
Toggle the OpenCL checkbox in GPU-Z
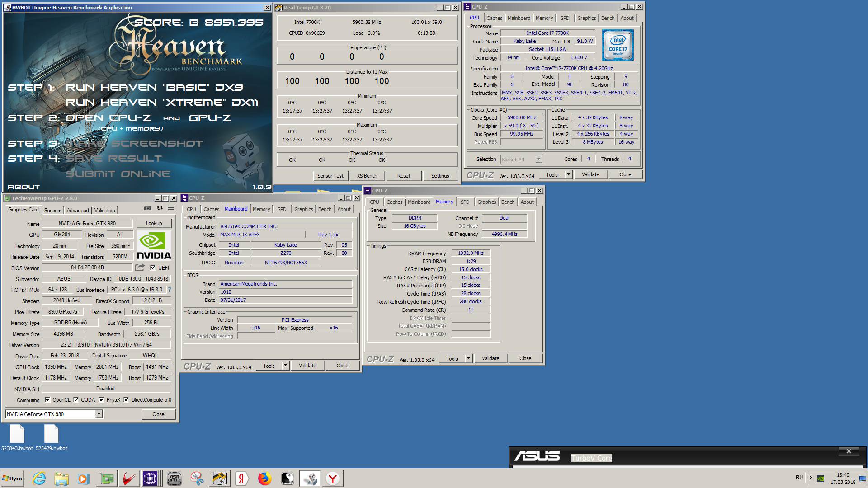[x=47, y=399]
